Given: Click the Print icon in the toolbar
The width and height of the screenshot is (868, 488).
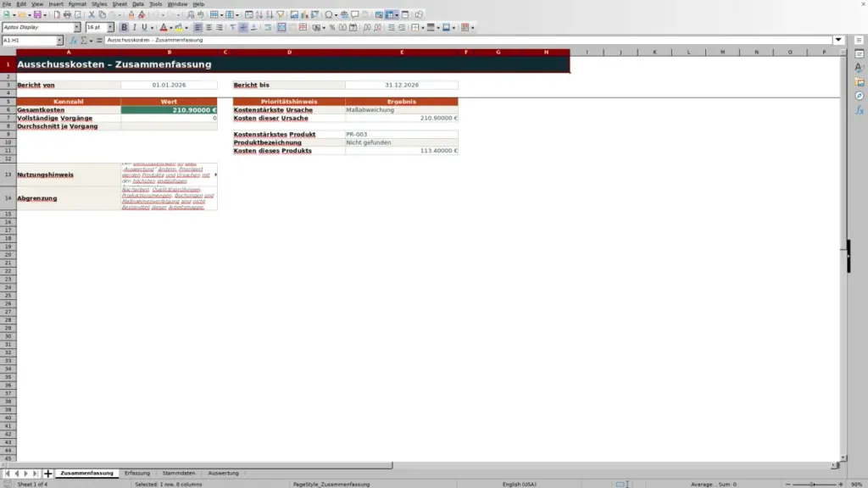Looking at the screenshot, I should [67, 15].
